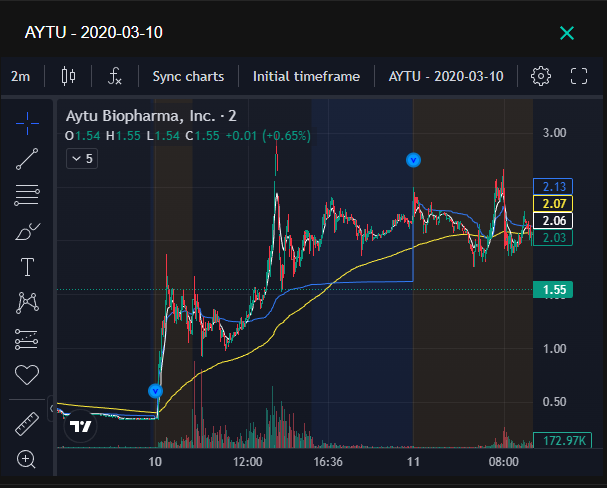This screenshot has height=488, width=607.
Task: Click the TradingView logo
Action: point(81,426)
